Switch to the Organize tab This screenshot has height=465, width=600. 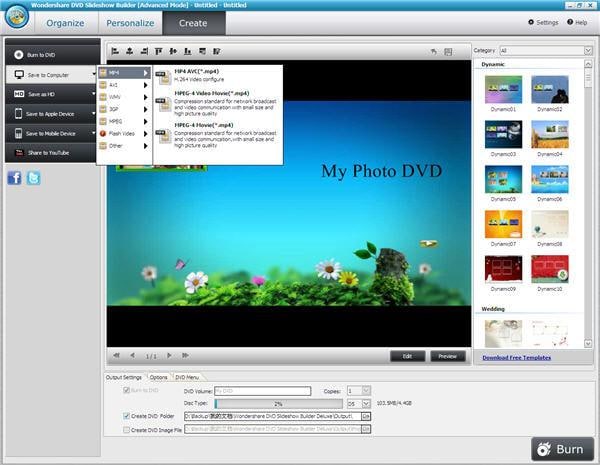(65, 23)
